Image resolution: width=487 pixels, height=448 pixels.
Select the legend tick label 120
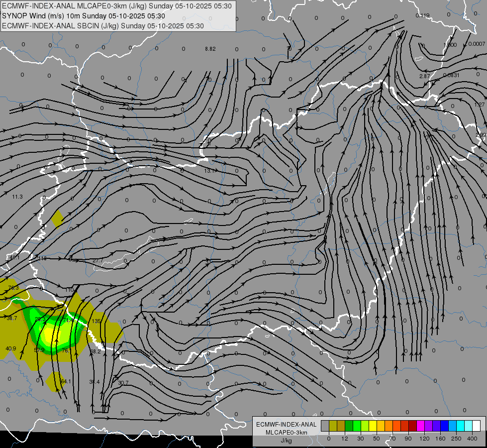click(x=424, y=439)
